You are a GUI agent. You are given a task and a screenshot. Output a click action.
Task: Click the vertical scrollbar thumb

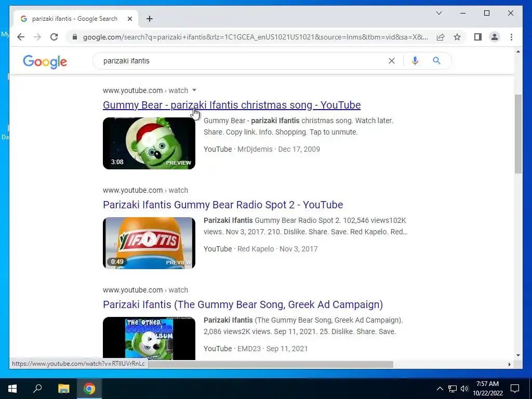point(518,134)
